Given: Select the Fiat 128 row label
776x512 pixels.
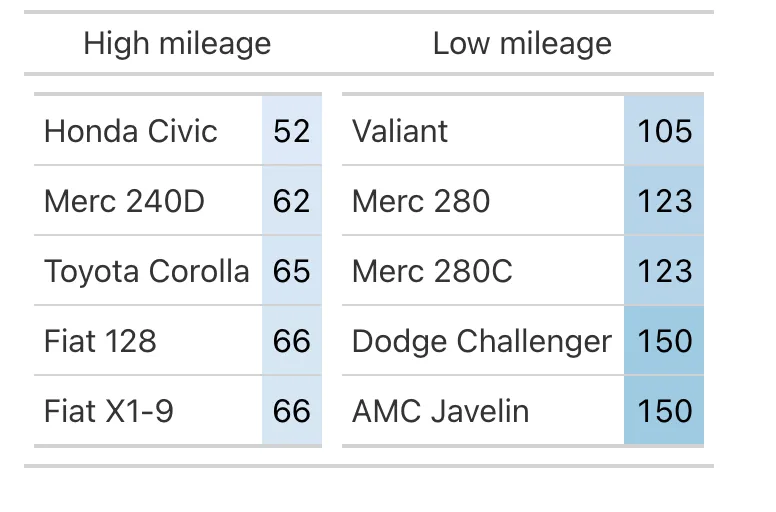Looking at the screenshot, I should coord(100,341).
